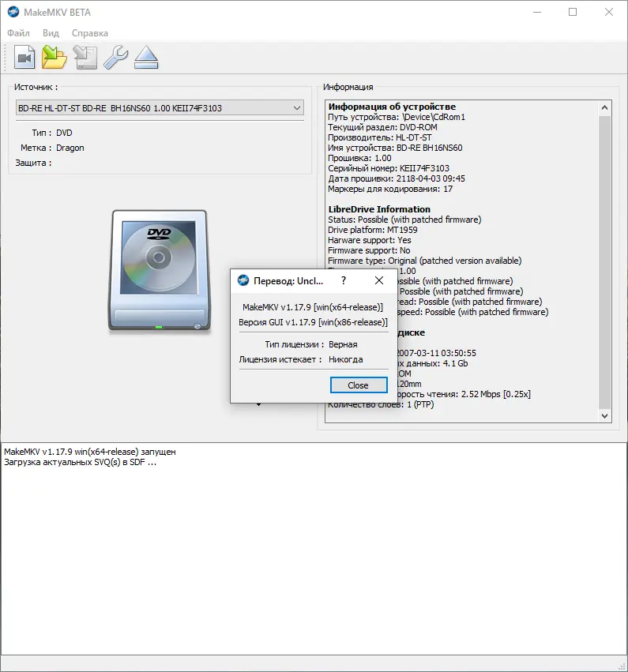Click 'Серийный номер: KEII74F3103' line

[389, 168]
